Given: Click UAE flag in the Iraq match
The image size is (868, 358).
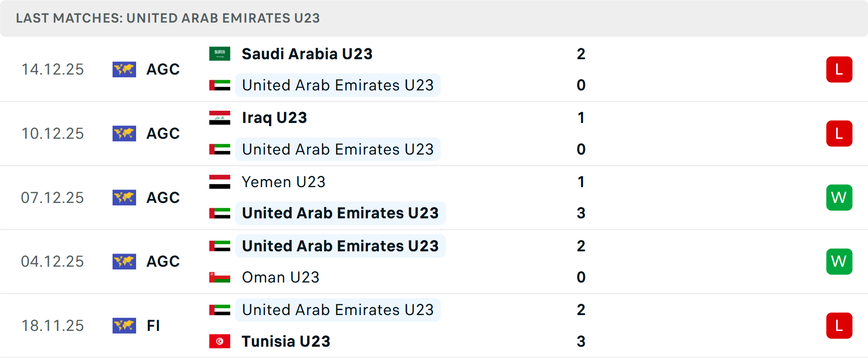Looking at the screenshot, I should [x=220, y=149].
